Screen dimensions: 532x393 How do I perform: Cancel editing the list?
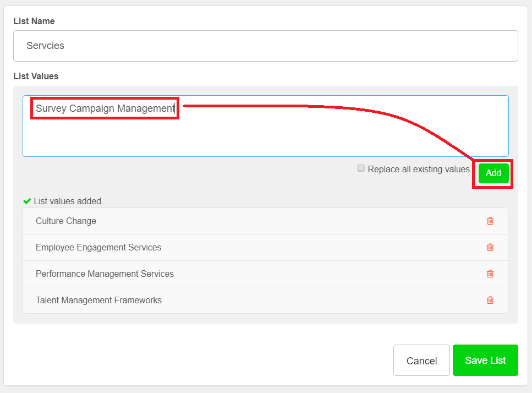coord(421,361)
